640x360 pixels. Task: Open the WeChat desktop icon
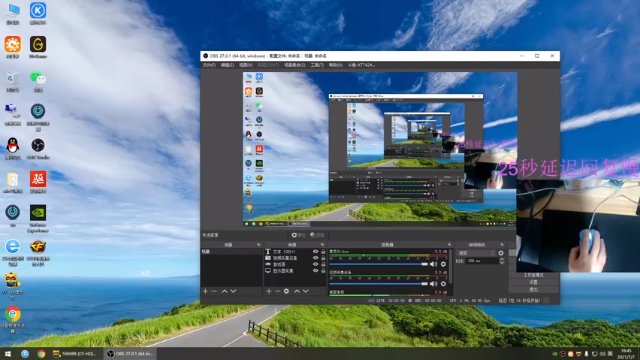[38, 81]
